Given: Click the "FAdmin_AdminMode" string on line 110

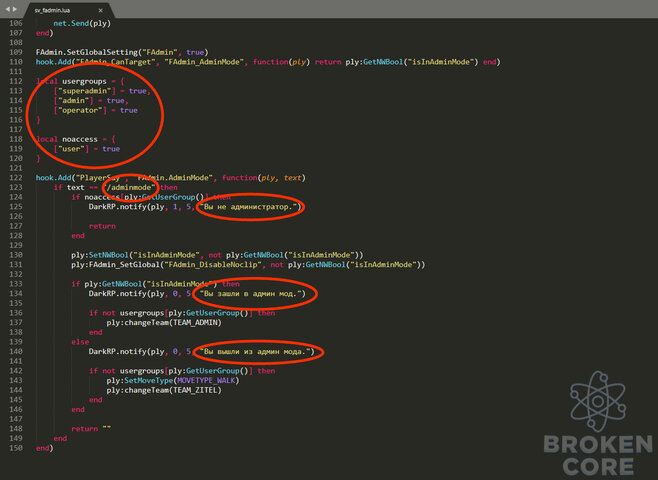Looking at the screenshot, I should 205,62.
